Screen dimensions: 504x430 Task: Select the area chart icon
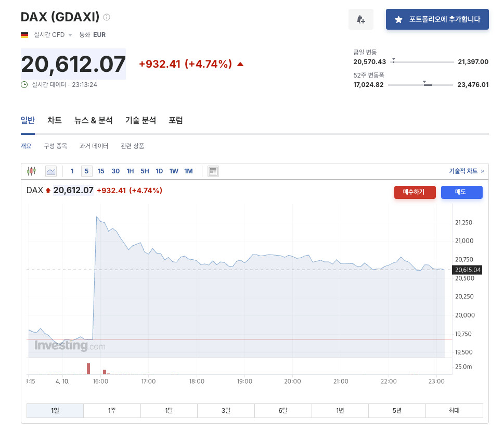[x=51, y=171]
